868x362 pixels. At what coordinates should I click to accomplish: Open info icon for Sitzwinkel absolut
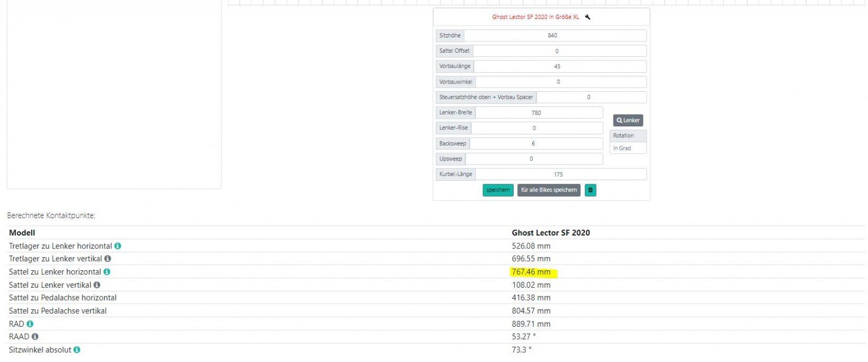(x=77, y=350)
